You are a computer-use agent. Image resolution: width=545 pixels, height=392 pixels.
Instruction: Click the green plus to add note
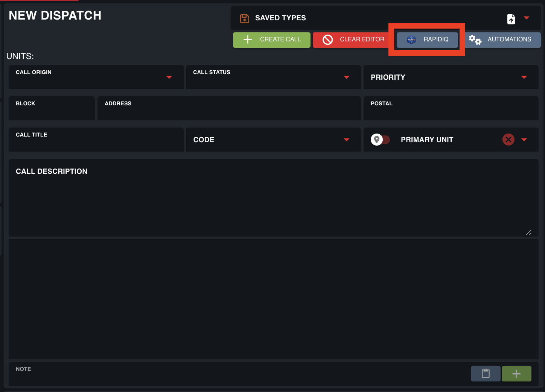tap(516, 374)
